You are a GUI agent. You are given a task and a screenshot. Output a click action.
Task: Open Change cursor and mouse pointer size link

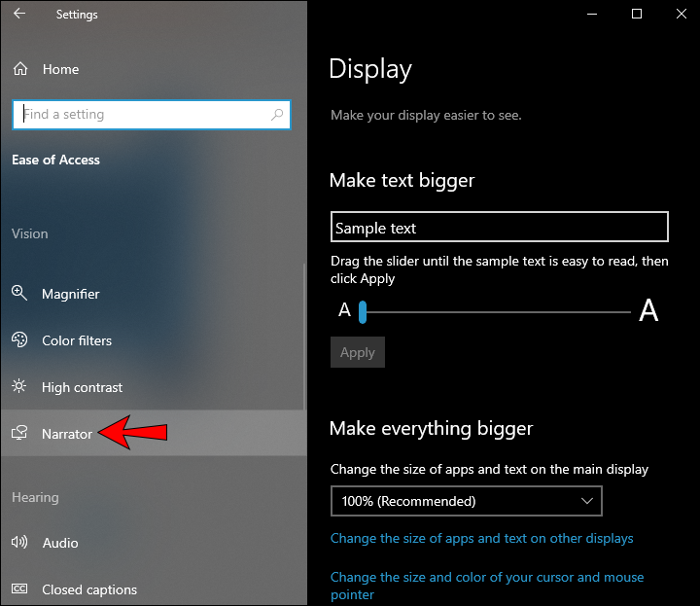pos(487,586)
